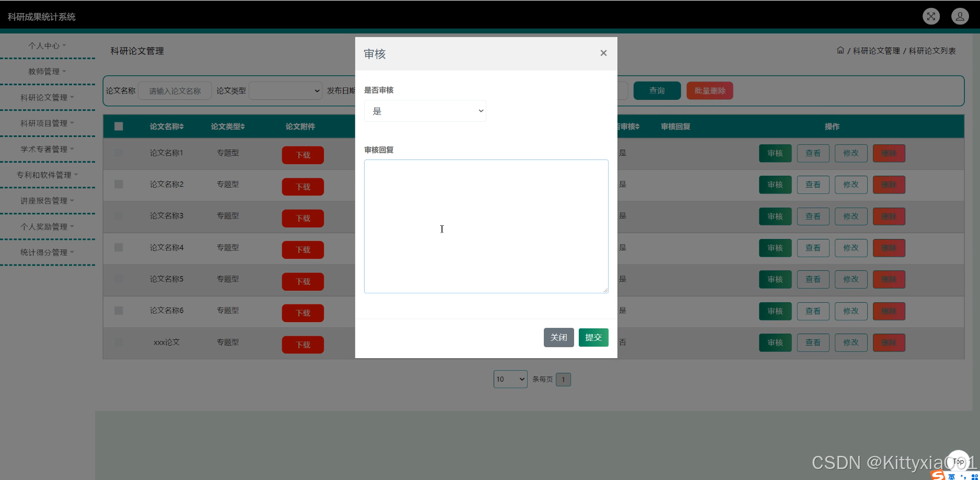Open the user profile avatar icon
Viewport: 980px width, 480px height.
coord(960,16)
